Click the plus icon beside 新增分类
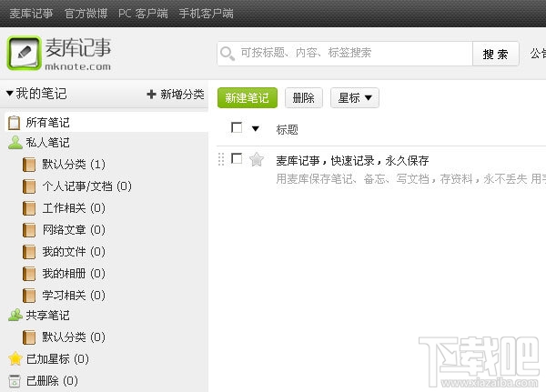The image size is (546, 392). click(x=151, y=94)
